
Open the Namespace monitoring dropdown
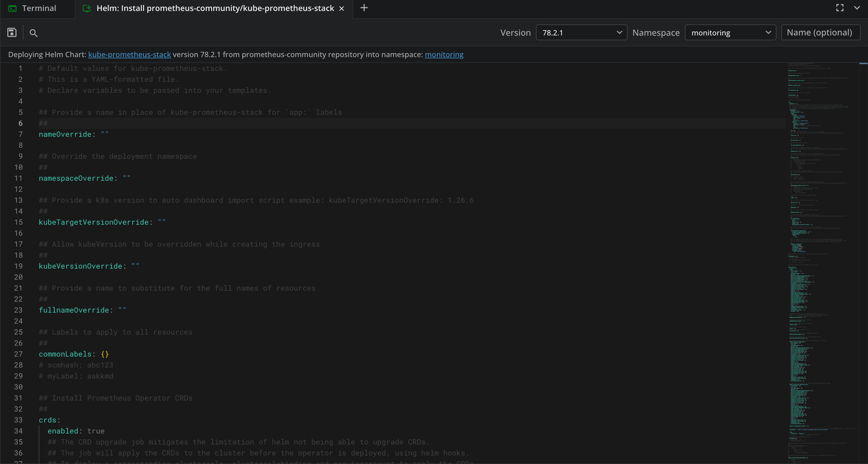pos(730,32)
